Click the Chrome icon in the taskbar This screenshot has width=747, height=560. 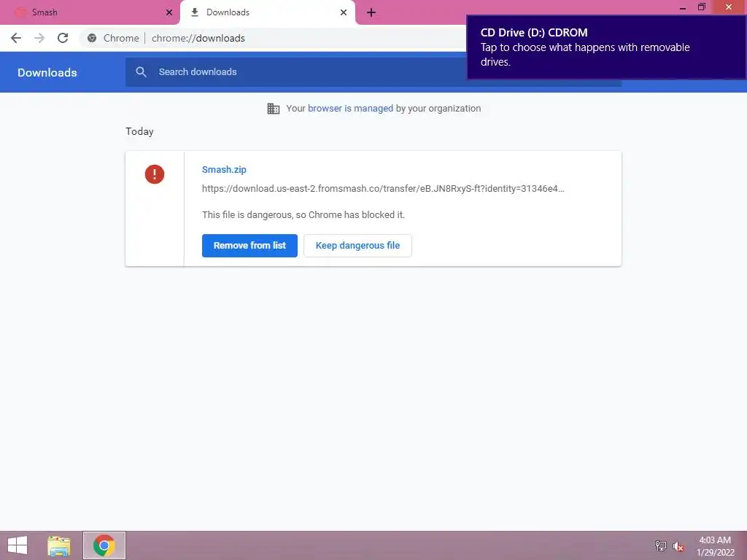(104, 545)
